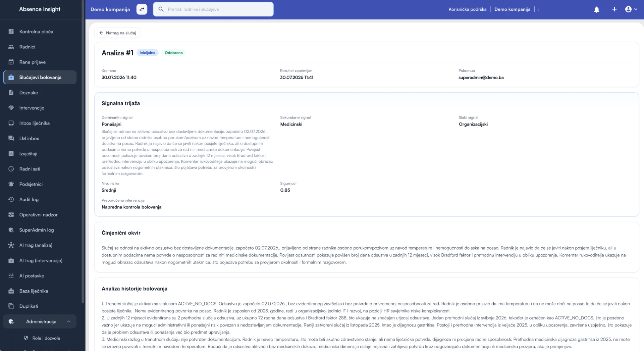644x351 pixels.
Task: Click the Analiza historije bolovanja heading
Action: pos(135,289)
